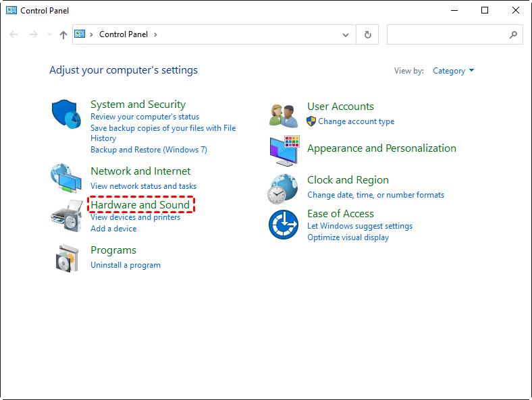Open the recent locations dropdown arrow
532x400 pixels.
pos(49,34)
